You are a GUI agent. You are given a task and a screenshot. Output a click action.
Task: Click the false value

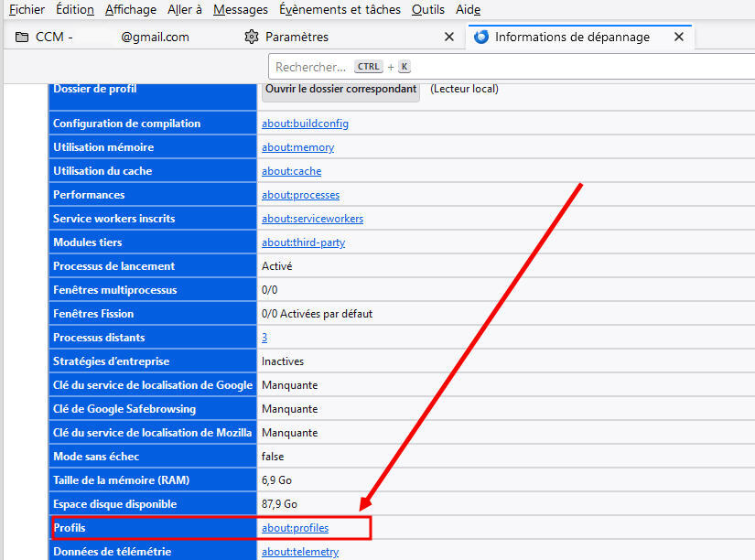[x=273, y=457]
